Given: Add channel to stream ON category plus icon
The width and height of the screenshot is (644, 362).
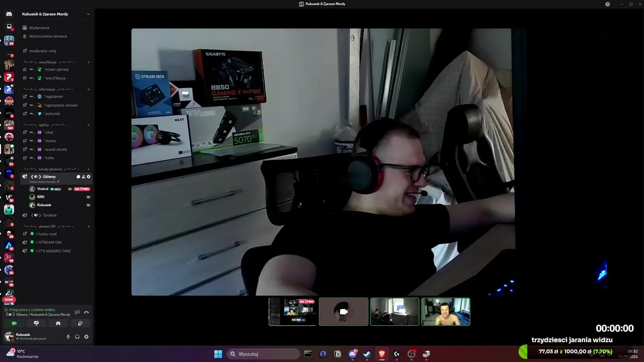Looking at the screenshot, I should coord(88,226).
